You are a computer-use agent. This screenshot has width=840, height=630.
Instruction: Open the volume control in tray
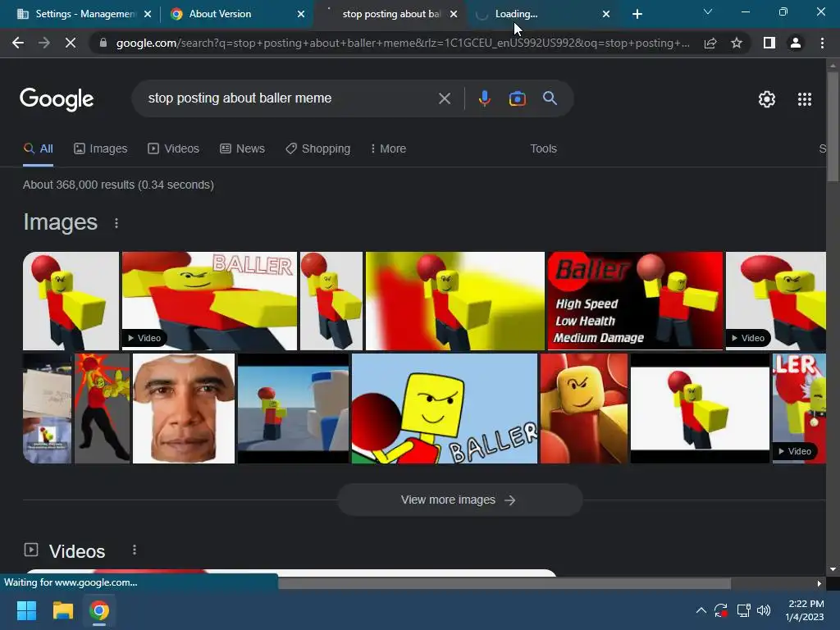764,610
